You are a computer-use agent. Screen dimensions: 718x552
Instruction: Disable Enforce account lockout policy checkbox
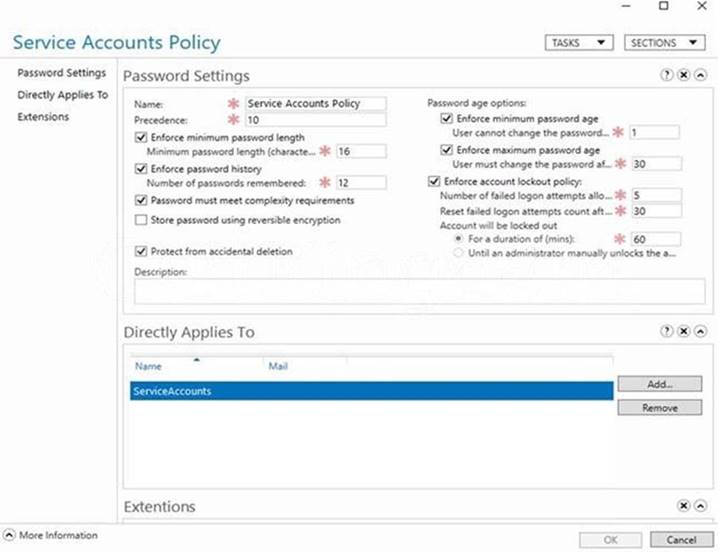(x=433, y=181)
